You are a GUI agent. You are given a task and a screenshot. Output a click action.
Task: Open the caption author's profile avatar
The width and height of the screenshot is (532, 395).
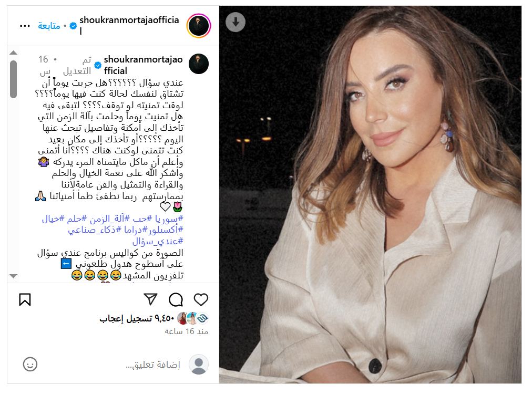pyautogui.click(x=199, y=64)
